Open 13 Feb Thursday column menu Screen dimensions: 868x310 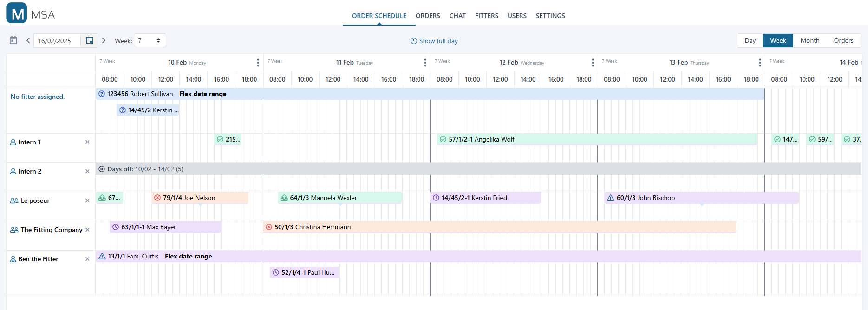tap(760, 63)
